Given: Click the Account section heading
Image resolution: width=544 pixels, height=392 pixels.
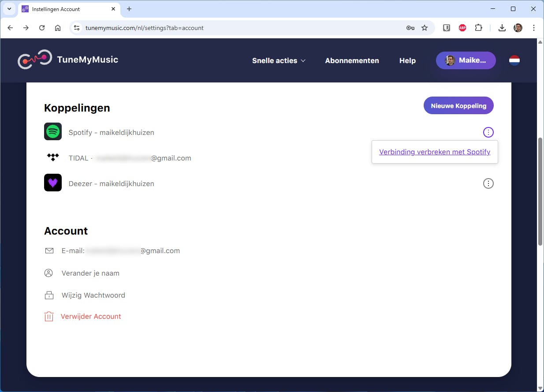Looking at the screenshot, I should (66, 231).
